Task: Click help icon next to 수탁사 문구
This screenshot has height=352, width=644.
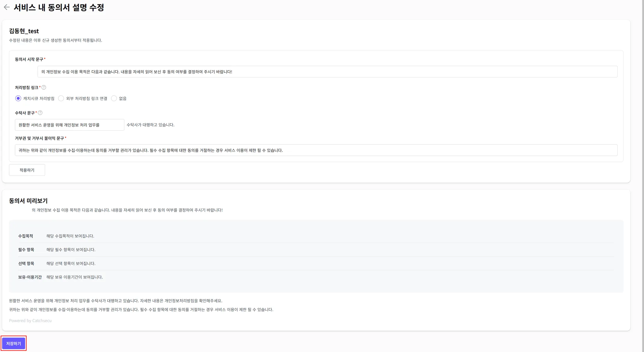Action: pos(40,113)
